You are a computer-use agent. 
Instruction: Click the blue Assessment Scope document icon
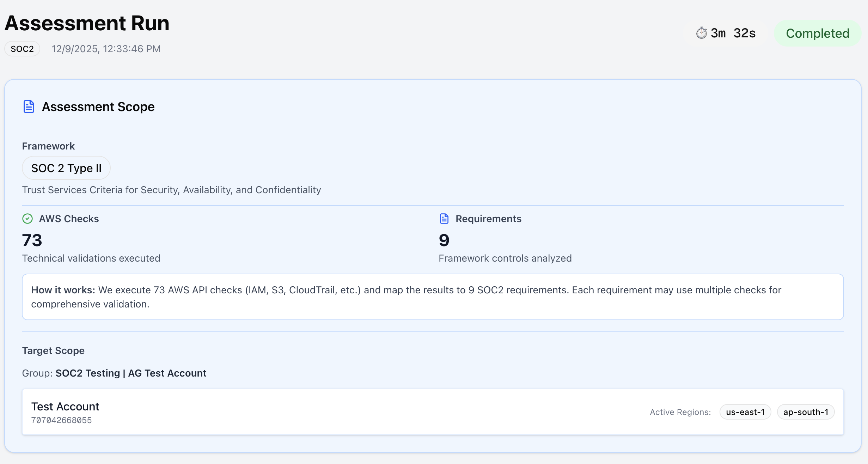coord(29,106)
